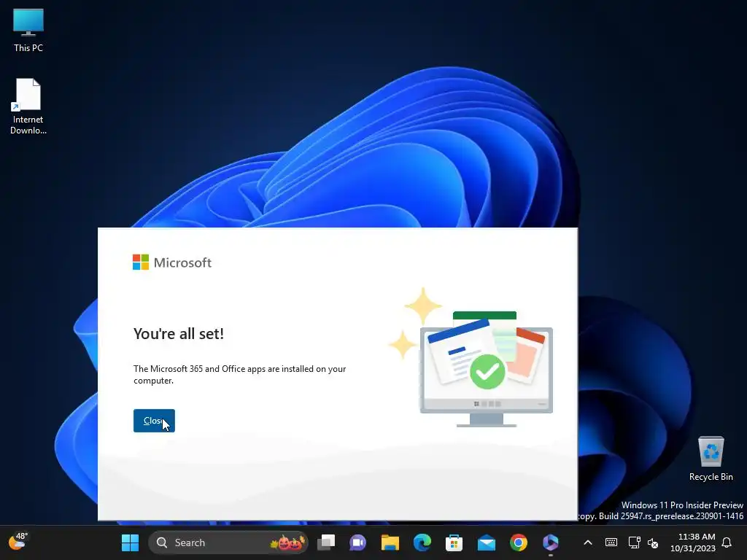Select the Internet Download shortcut icon
Viewport: 747px width, 560px height.
pos(28,106)
